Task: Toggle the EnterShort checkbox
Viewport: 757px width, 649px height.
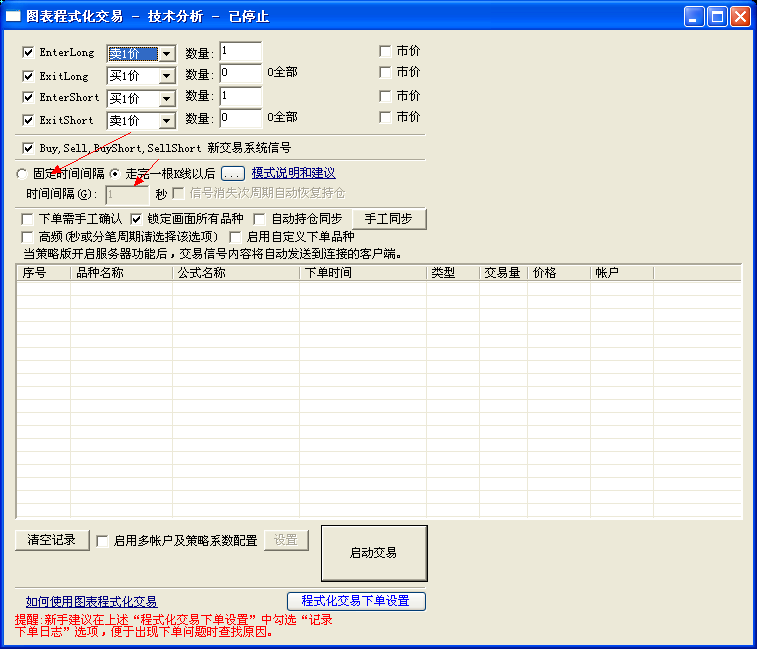Action: pos(28,97)
